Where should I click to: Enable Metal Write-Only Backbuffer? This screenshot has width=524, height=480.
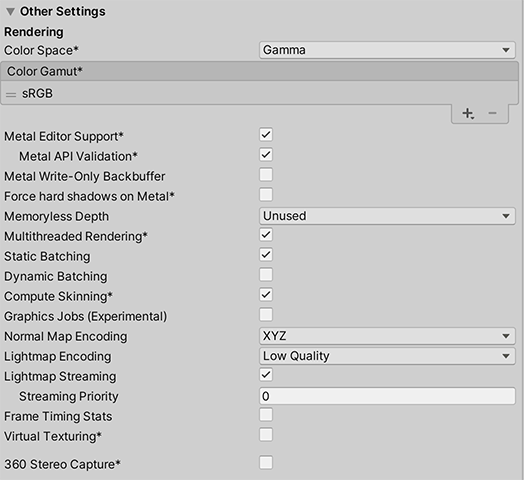266,175
